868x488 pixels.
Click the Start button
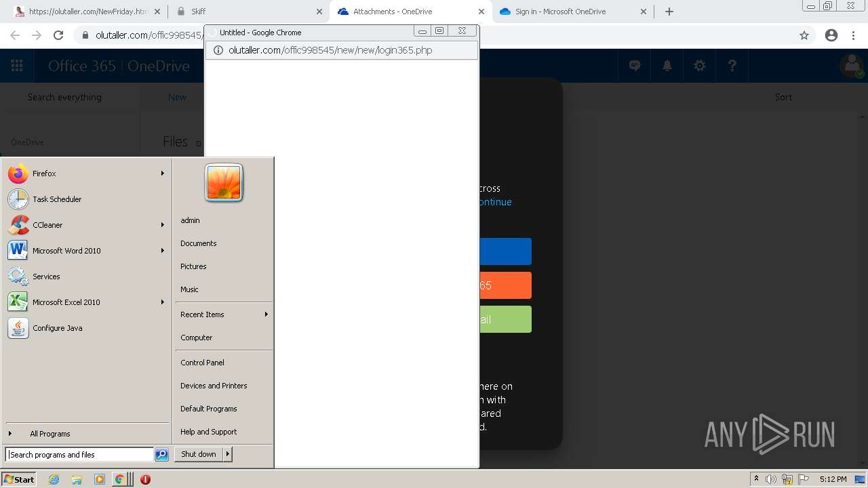point(19,479)
